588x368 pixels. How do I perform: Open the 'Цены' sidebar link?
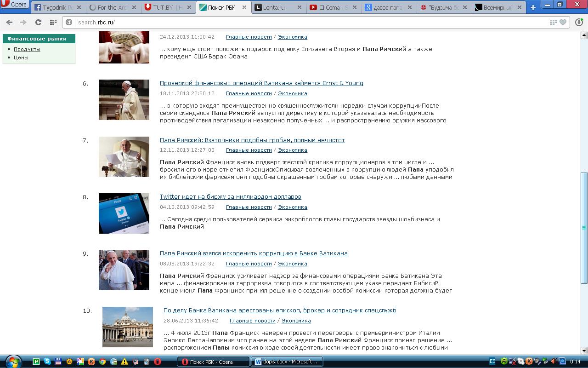[21, 57]
